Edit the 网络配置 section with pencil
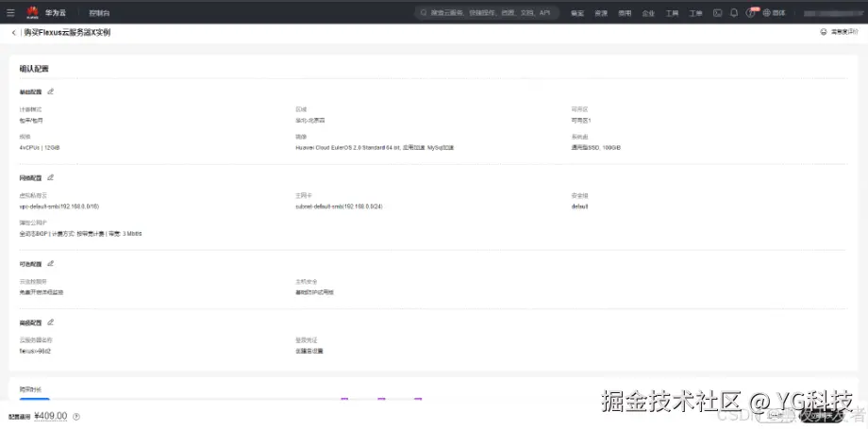868x429 pixels. coord(51,177)
